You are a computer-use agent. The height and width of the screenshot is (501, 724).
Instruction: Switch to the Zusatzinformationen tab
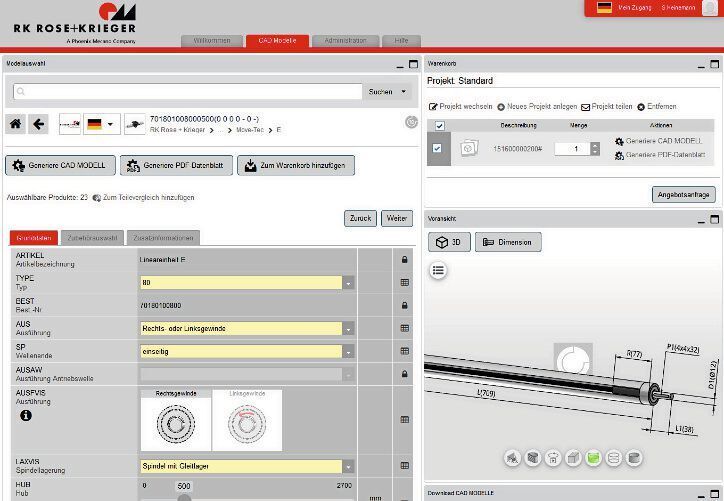[x=163, y=238]
